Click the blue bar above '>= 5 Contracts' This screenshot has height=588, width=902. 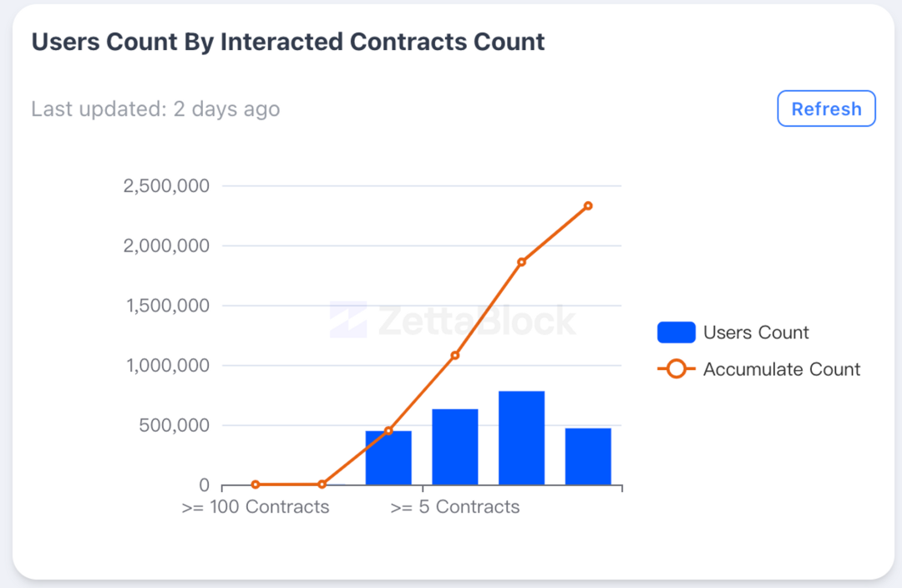click(455, 447)
